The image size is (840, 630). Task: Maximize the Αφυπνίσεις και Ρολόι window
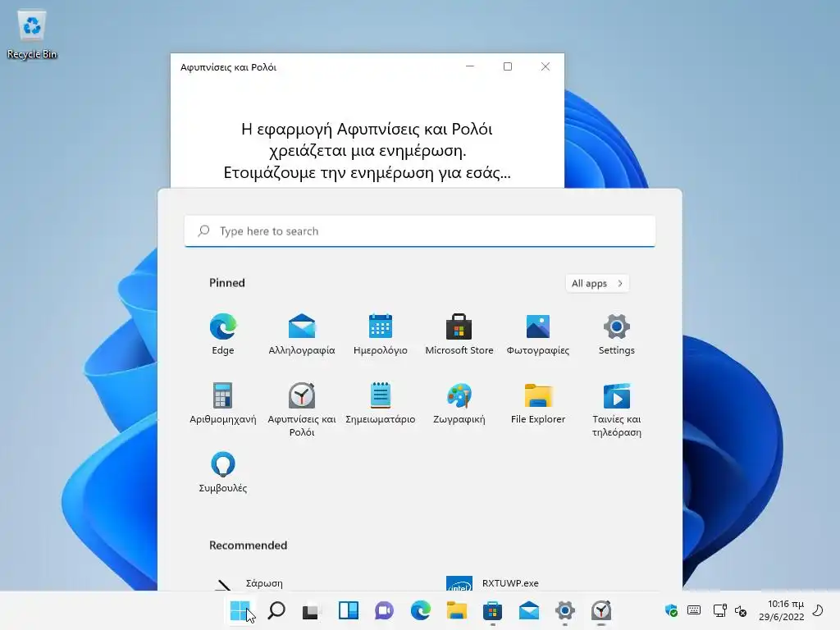tap(507, 66)
